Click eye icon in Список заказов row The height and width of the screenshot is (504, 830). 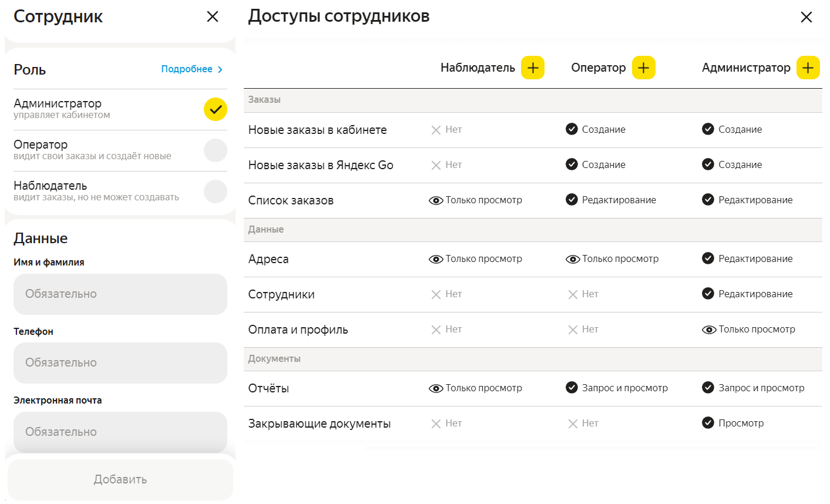point(436,200)
